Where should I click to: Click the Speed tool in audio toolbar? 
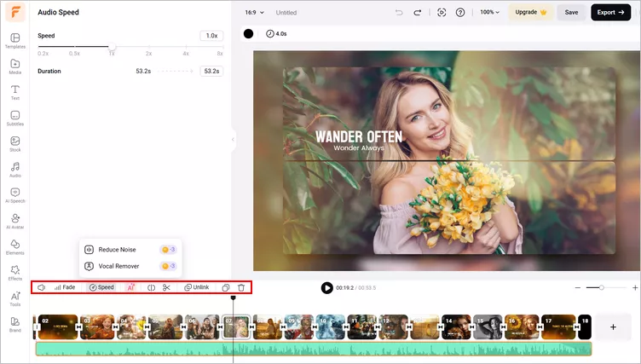click(101, 287)
